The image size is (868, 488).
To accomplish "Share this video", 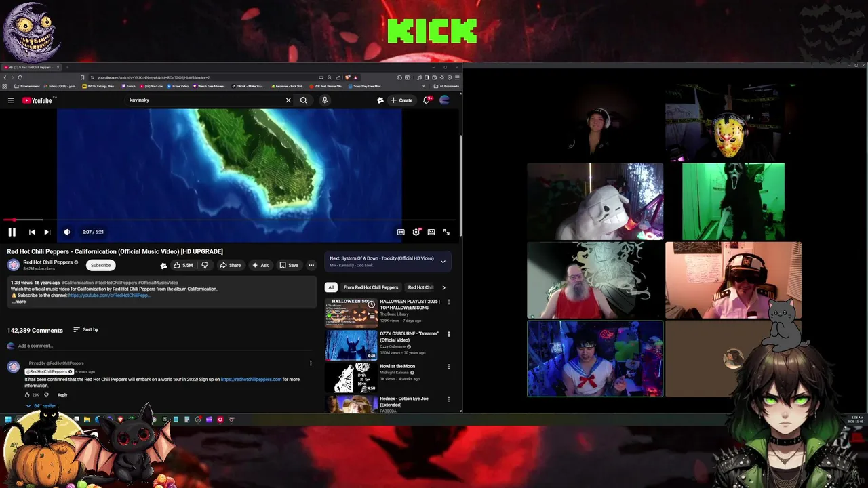I will click(230, 265).
